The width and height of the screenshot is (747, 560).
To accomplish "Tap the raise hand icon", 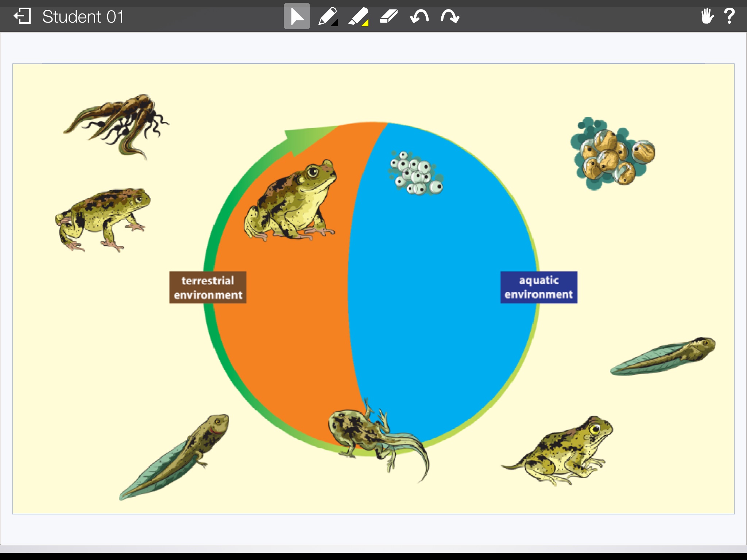I will pos(707,16).
